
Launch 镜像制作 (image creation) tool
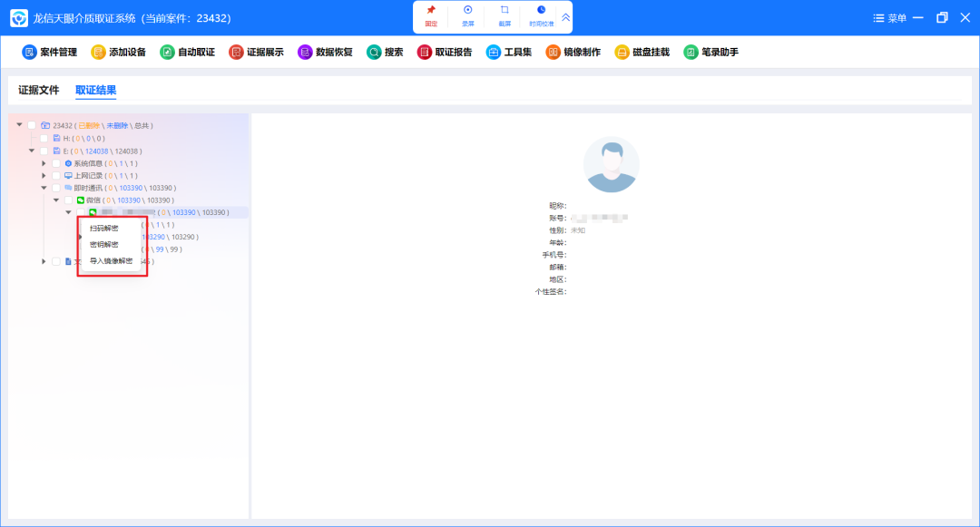[573, 53]
